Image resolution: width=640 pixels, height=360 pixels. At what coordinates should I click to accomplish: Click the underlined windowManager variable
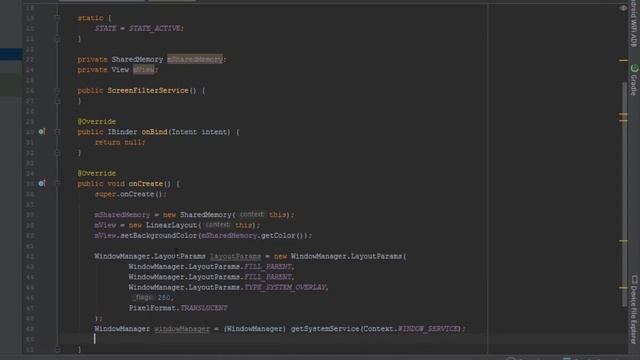pos(182,329)
